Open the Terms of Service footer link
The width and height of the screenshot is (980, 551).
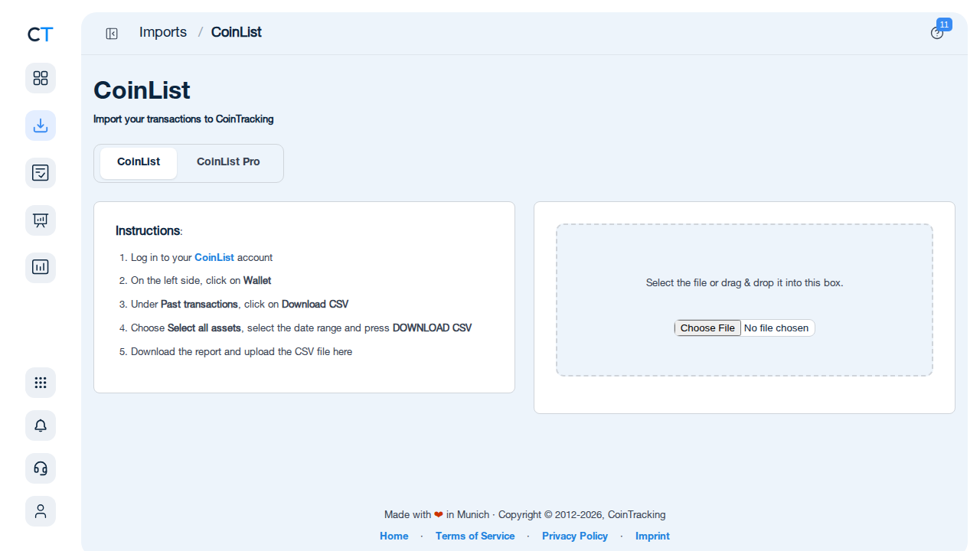pyautogui.click(x=475, y=536)
